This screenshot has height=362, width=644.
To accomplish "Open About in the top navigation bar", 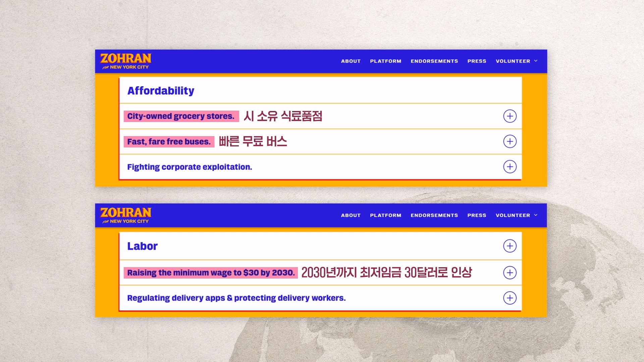I will tap(351, 61).
